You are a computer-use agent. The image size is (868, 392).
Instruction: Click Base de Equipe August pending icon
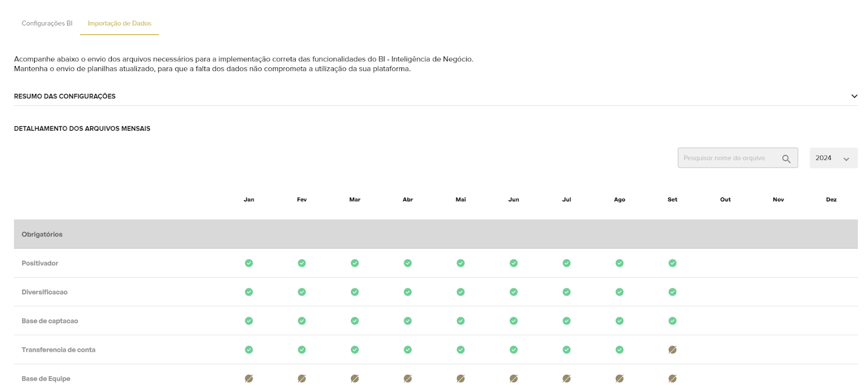pos(620,378)
